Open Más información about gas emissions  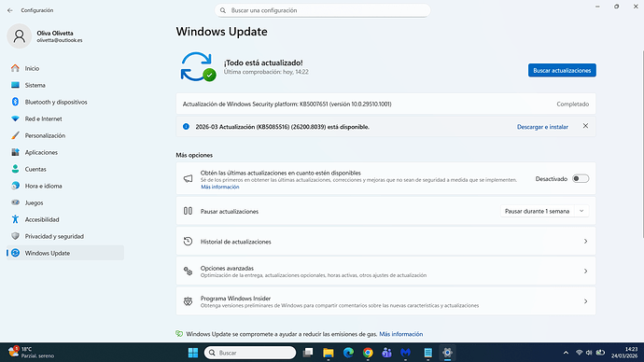400,334
